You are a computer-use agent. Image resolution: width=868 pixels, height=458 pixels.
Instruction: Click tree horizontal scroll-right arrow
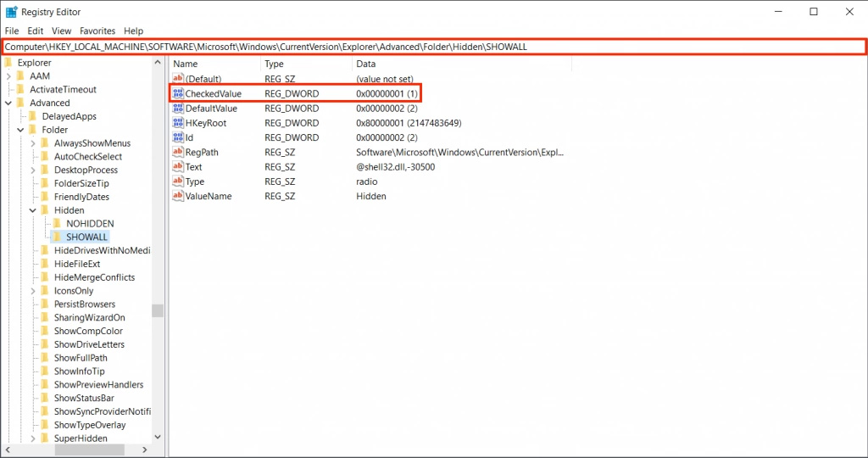pyautogui.click(x=145, y=450)
